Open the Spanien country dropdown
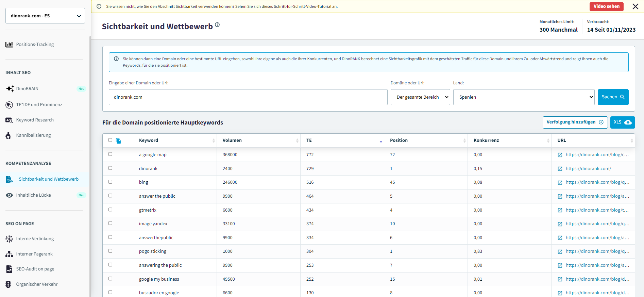The width and height of the screenshot is (644, 297). 523,97
